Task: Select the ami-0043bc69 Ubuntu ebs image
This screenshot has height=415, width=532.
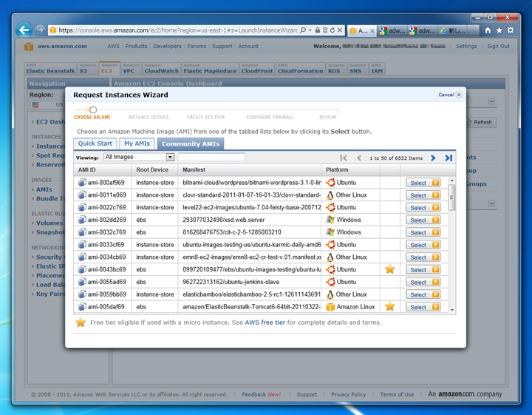Action: [423, 270]
